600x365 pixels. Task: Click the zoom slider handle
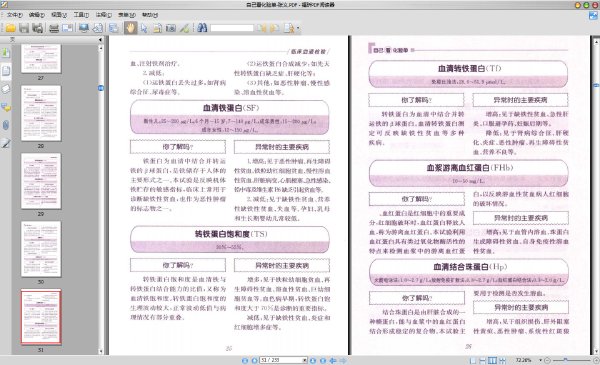click(565, 360)
